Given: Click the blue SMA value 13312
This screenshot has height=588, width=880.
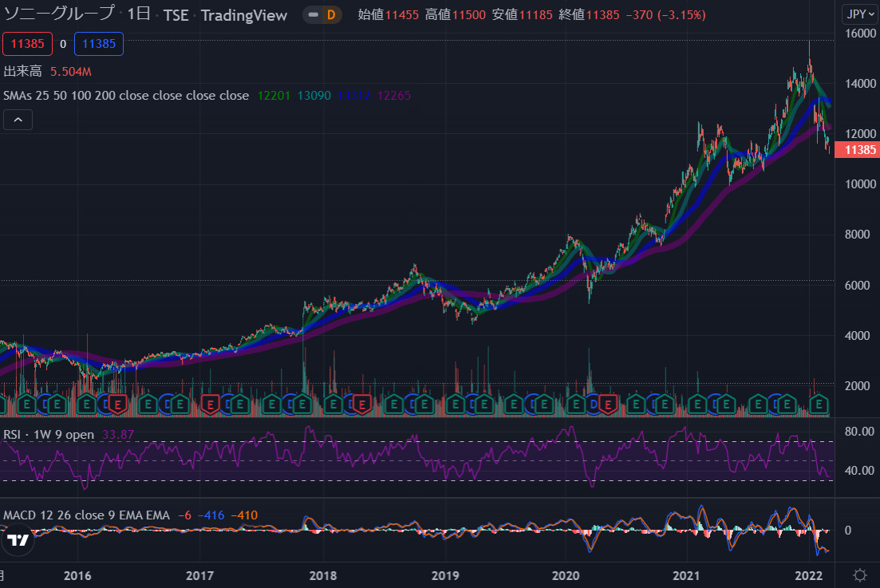Looking at the screenshot, I should pos(354,96).
